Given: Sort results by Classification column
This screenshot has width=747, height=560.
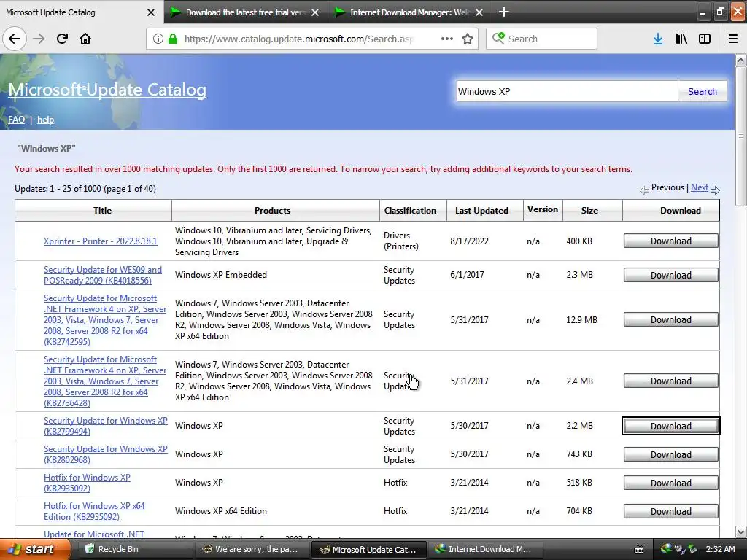Looking at the screenshot, I should pyautogui.click(x=410, y=211).
